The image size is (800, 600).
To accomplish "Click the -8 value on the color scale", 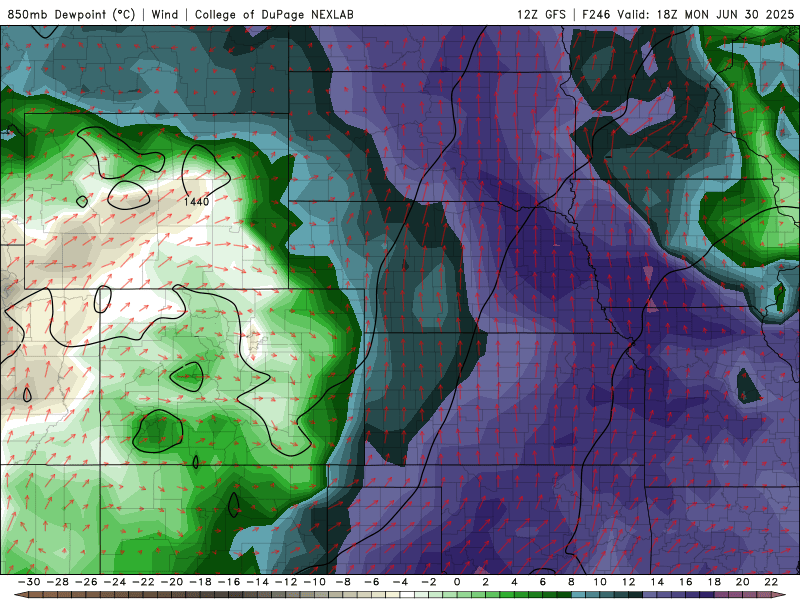I will click(343, 582).
